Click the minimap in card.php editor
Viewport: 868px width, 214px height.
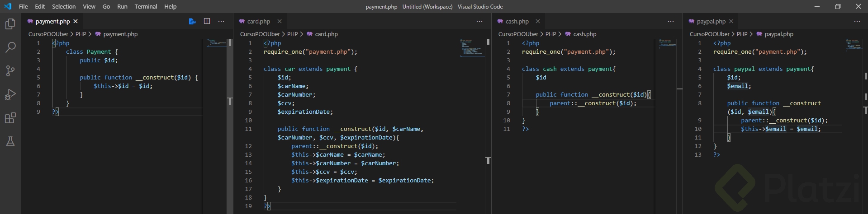[472, 47]
